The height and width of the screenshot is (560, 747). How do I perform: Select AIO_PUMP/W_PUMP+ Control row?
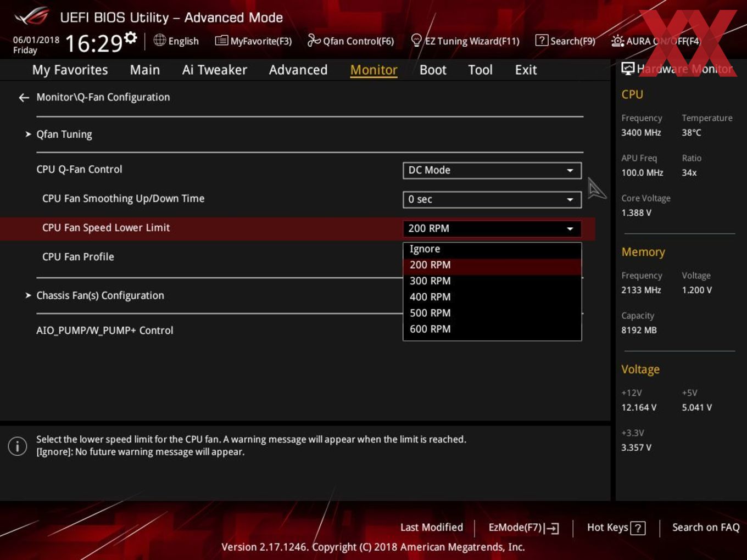pos(105,331)
